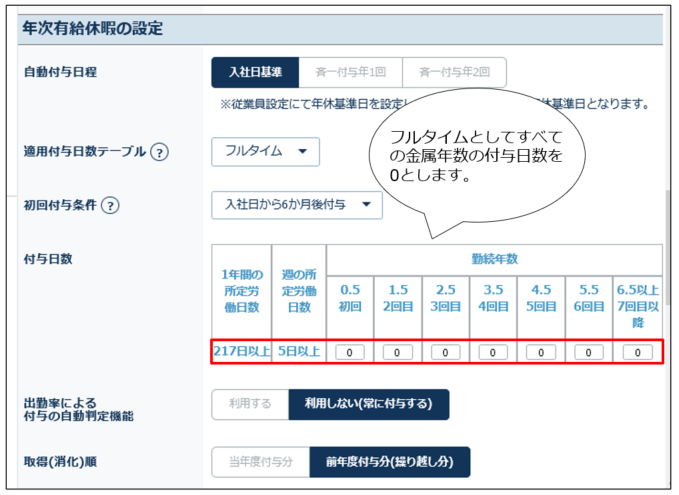Select 斉一付与年1回 option
The width and height of the screenshot is (679, 495).
351,72
